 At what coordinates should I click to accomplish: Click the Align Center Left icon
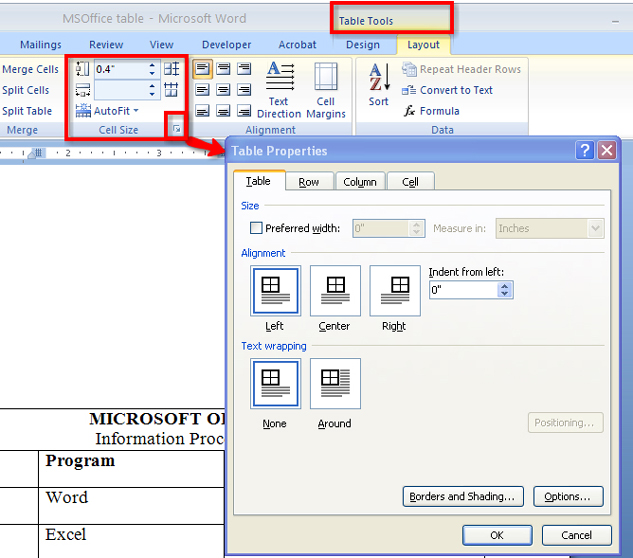pos(202,90)
